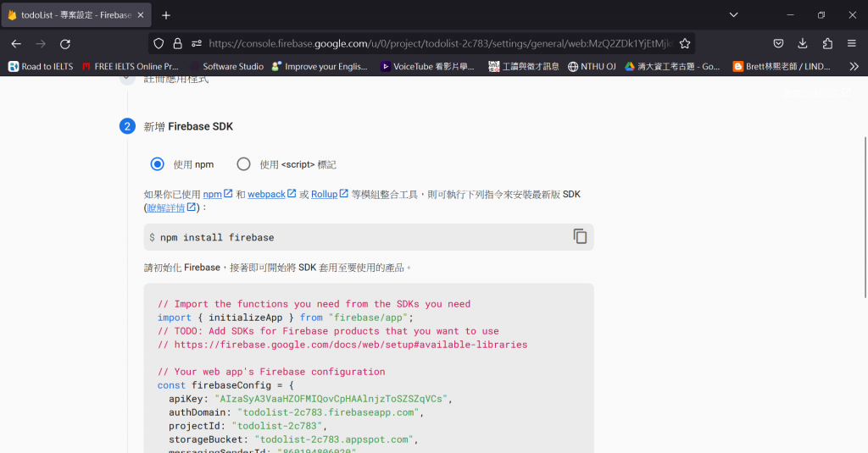Open the Road to IELTS bookmark
Image resolution: width=868 pixels, height=453 pixels.
pos(41,66)
